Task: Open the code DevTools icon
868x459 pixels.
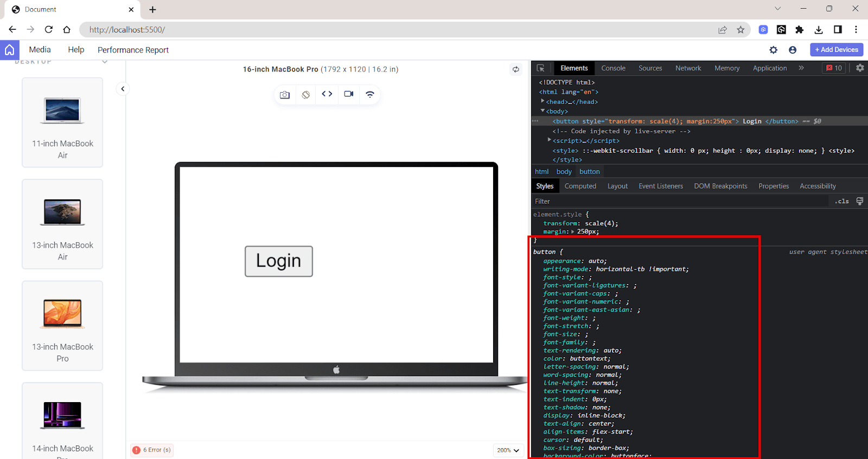Action: pyautogui.click(x=327, y=94)
